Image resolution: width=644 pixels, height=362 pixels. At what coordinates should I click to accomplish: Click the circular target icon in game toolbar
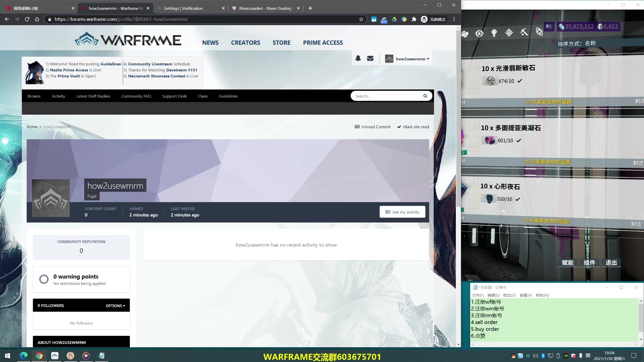pyautogui.click(x=479, y=33)
